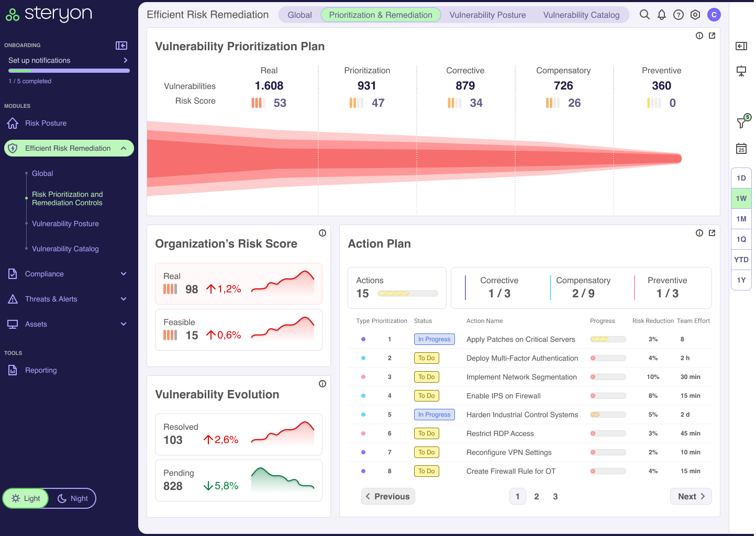
Task: Collapse Efficient Risk Remediation section
Action: (124, 148)
